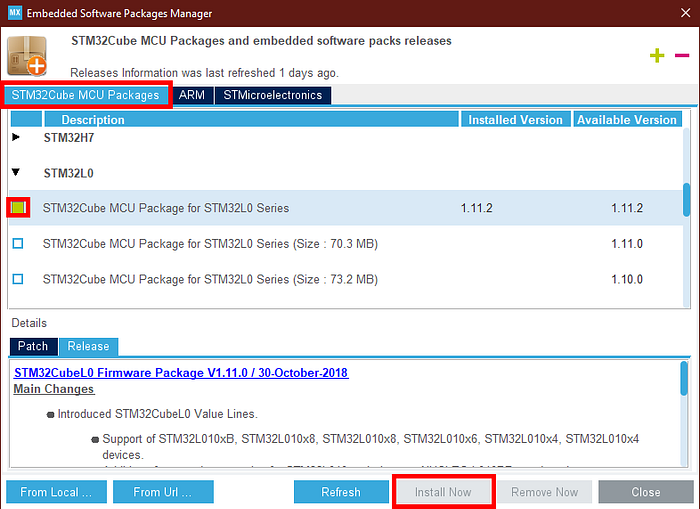Select the row with Size : 73.2 MB
This screenshot has height=509, width=700.
point(346,279)
